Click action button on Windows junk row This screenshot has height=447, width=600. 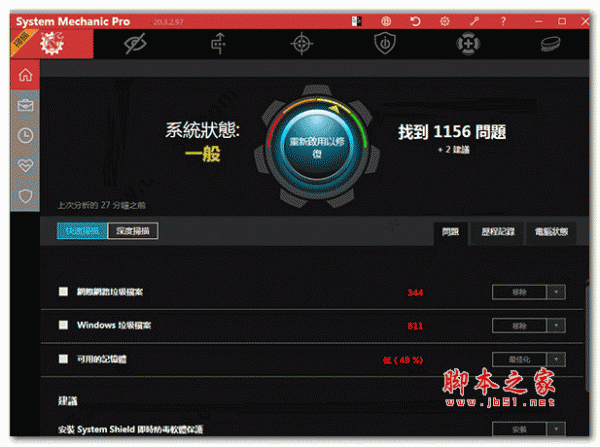pyautogui.click(x=519, y=326)
